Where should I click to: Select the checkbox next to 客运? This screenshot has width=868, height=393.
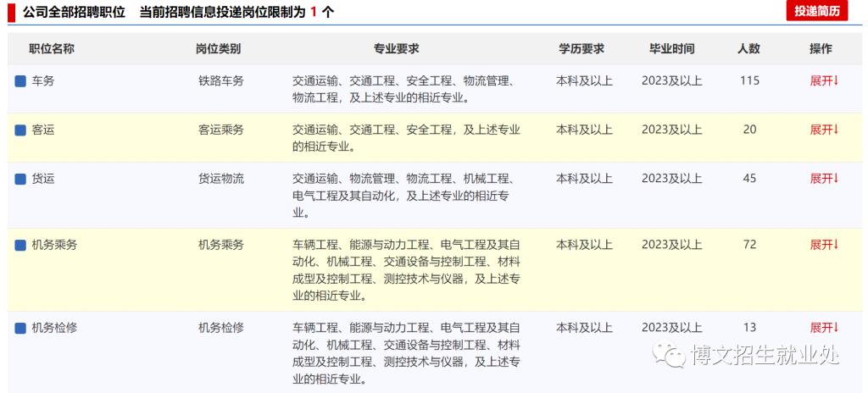click(20, 130)
